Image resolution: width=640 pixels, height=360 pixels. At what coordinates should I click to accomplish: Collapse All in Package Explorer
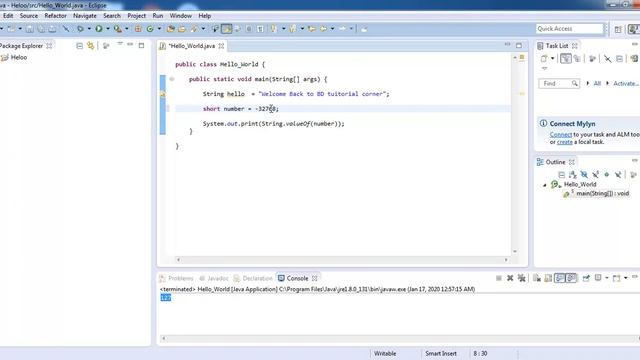click(x=79, y=46)
